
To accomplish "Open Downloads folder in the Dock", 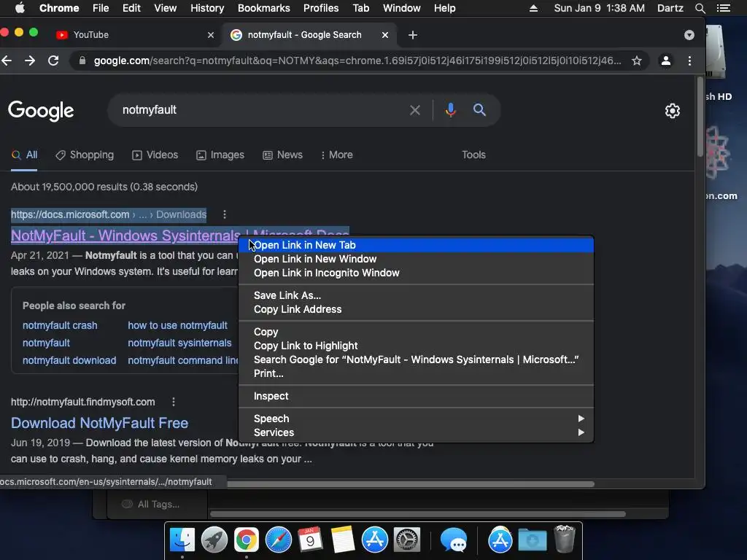I will point(532,540).
